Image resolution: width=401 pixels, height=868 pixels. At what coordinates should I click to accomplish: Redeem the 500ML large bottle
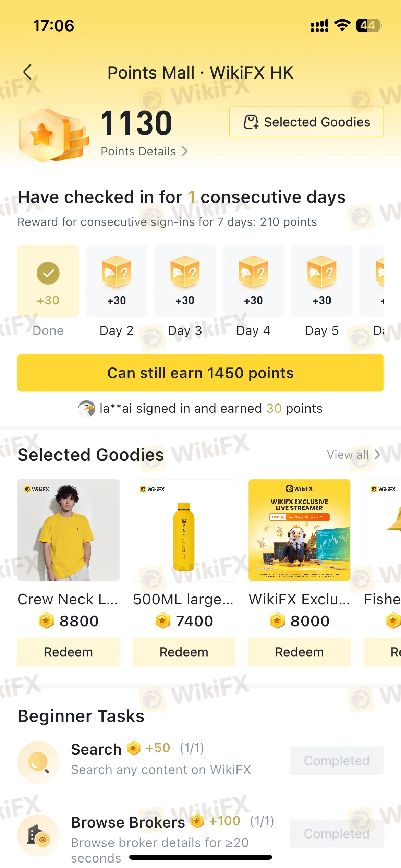[184, 652]
